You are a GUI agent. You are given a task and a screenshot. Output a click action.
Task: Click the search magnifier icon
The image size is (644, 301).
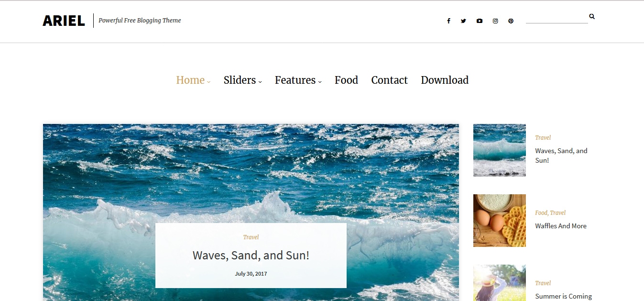[592, 16]
